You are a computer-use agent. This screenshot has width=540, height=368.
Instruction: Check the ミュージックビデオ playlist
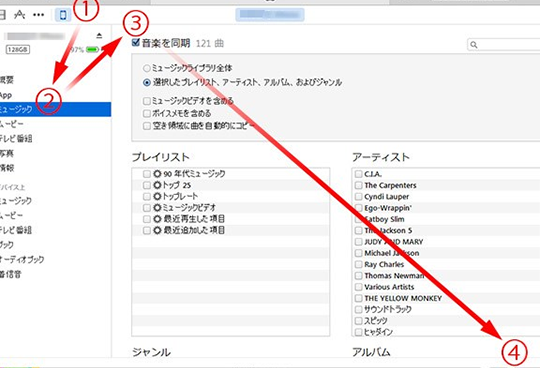147,208
